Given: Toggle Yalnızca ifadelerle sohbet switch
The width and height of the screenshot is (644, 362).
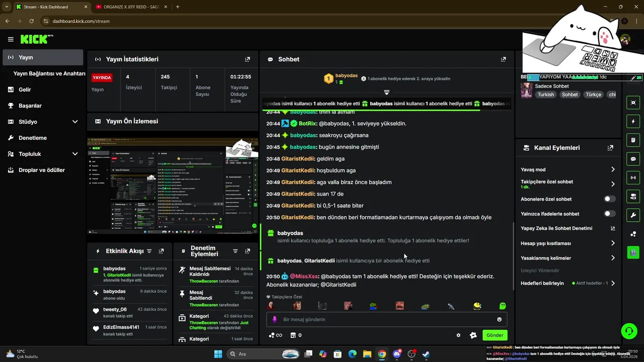Looking at the screenshot, I should [610, 214].
